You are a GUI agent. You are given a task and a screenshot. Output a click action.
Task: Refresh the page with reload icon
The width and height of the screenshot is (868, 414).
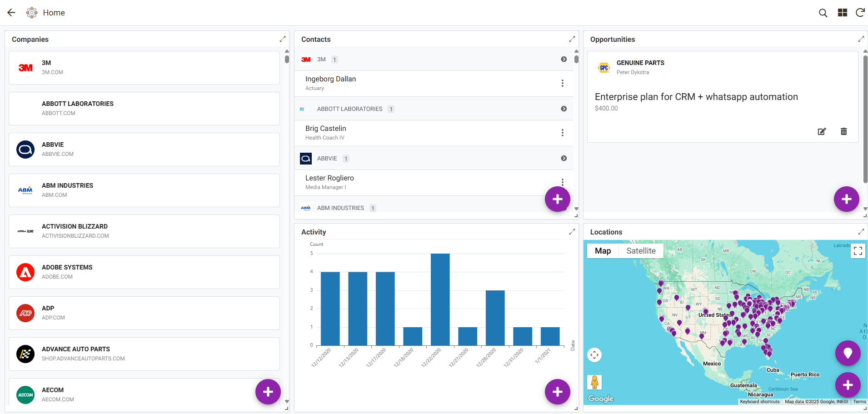pyautogui.click(x=860, y=13)
